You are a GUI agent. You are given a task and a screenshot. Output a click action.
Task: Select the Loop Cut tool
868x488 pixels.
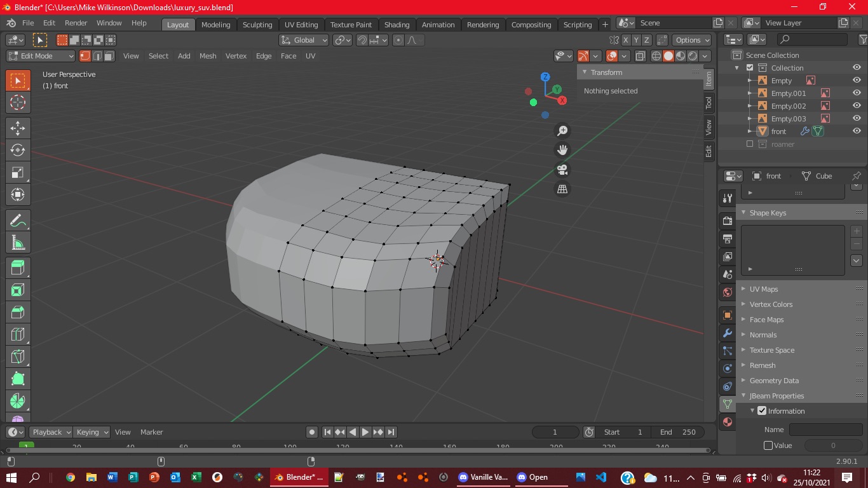coord(18,334)
